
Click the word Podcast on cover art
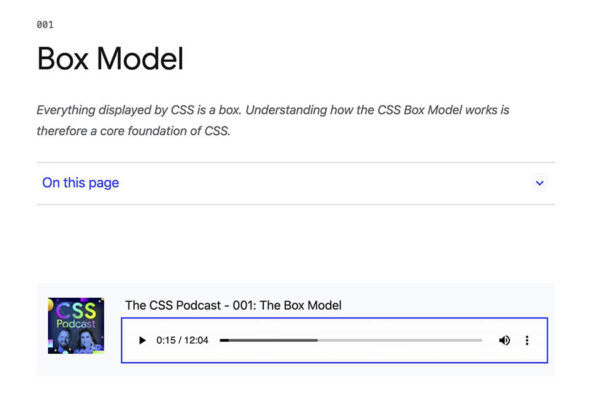tap(77, 323)
